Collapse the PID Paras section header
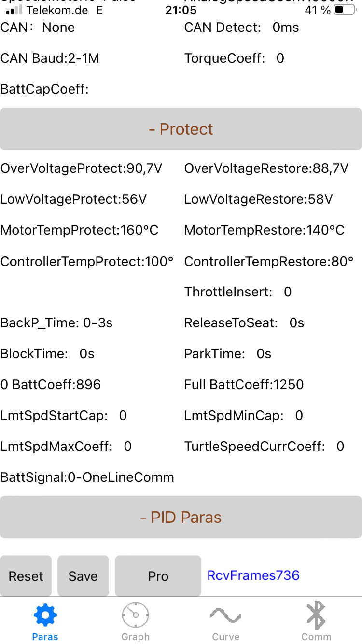 pyautogui.click(x=181, y=517)
